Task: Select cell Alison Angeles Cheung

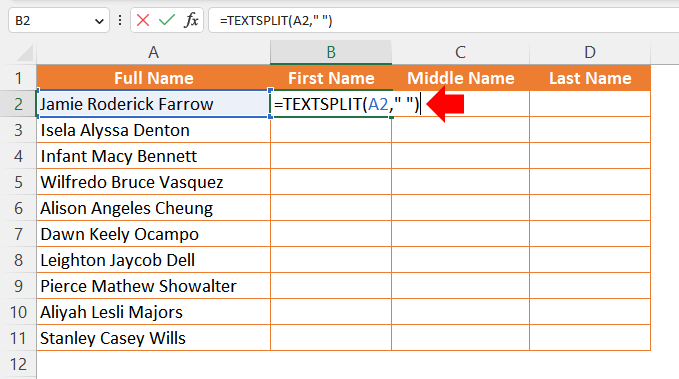Action: click(x=153, y=208)
